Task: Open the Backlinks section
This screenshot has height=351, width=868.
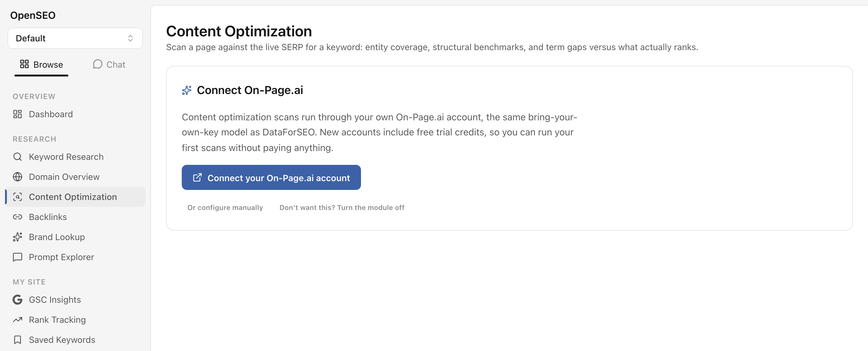Action: click(x=76, y=217)
